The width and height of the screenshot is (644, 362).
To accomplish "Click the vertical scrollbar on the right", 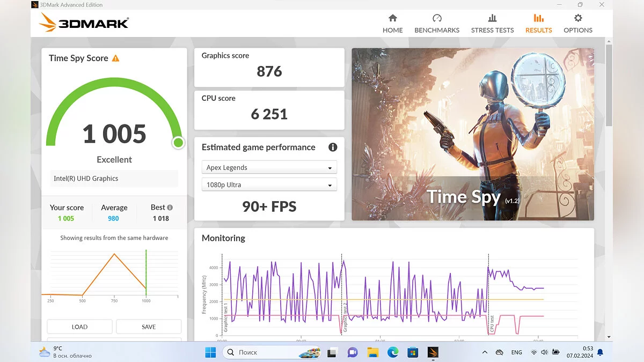I will pyautogui.click(x=609, y=86).
